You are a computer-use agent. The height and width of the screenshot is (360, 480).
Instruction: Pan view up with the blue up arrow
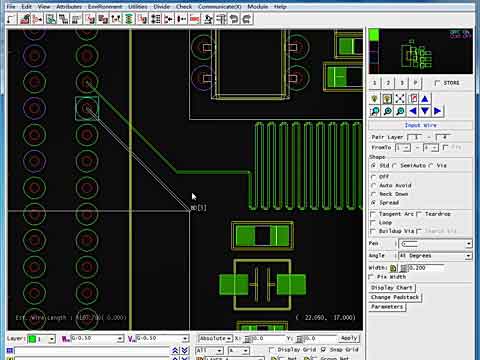tap(425, 99)
